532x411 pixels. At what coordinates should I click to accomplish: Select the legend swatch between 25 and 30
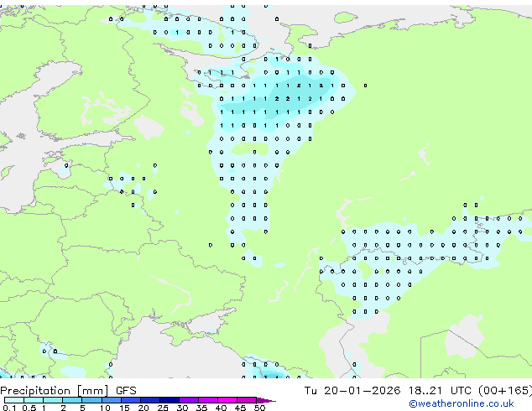click(170, 400)
